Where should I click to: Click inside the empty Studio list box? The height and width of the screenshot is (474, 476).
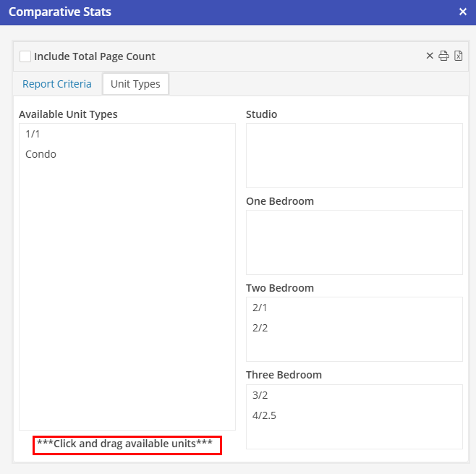pyautogui.click(x=354, y=156)
